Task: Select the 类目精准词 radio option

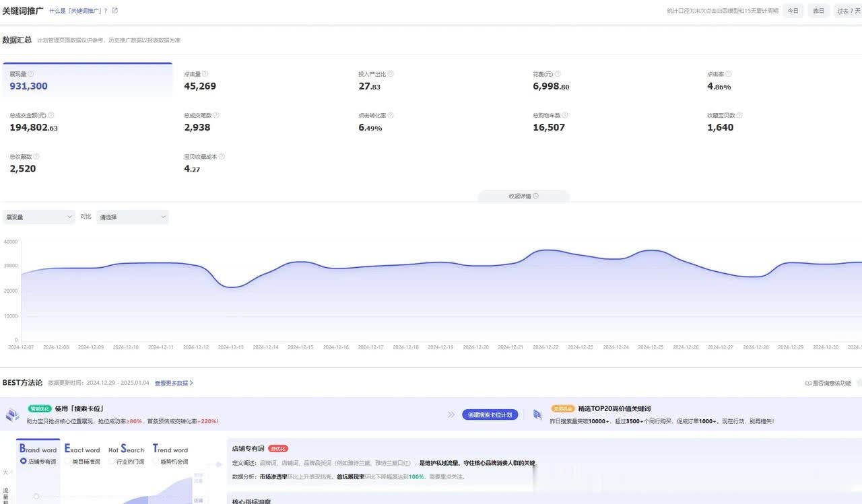Action: [67, 462]
